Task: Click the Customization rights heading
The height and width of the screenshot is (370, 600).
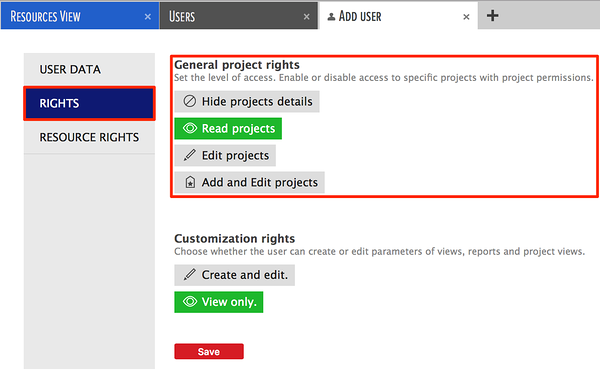Action: pos(235,238)
